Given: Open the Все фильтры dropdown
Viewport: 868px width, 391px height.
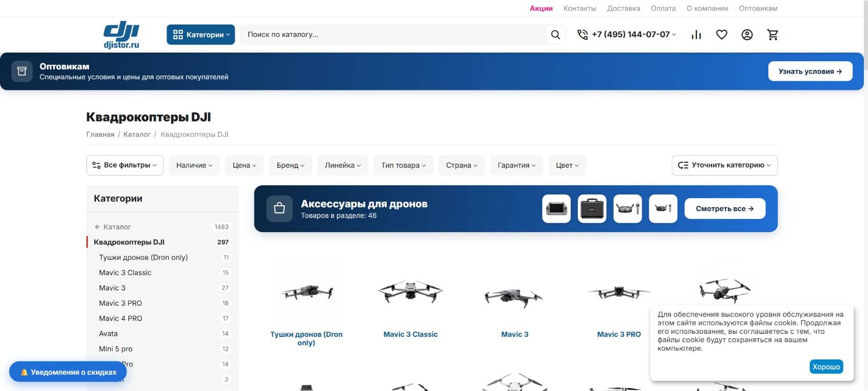Looking at the screenshot, I should pos(125,165).
